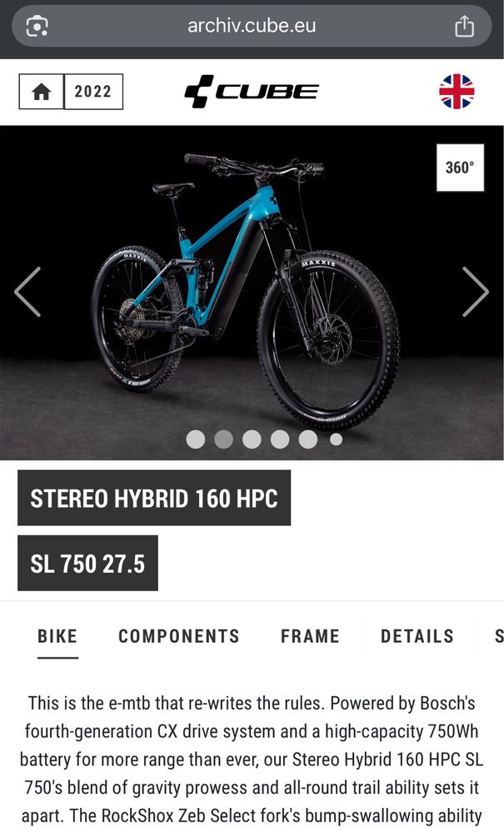Switch to the Details tab
Screen dimensions: 504x833
(417, 636)
